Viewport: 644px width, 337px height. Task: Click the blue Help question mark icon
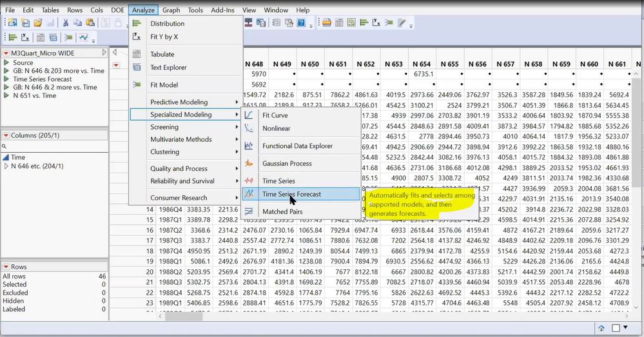301,23
